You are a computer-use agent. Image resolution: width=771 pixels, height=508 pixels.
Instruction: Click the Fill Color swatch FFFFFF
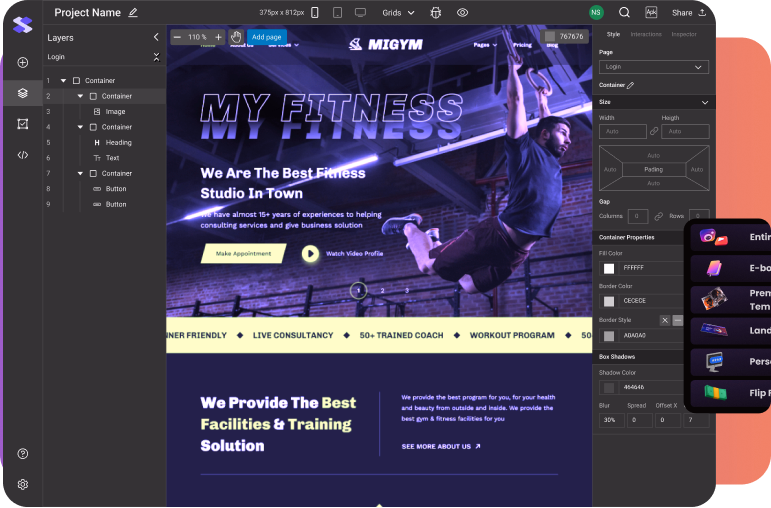609,268
